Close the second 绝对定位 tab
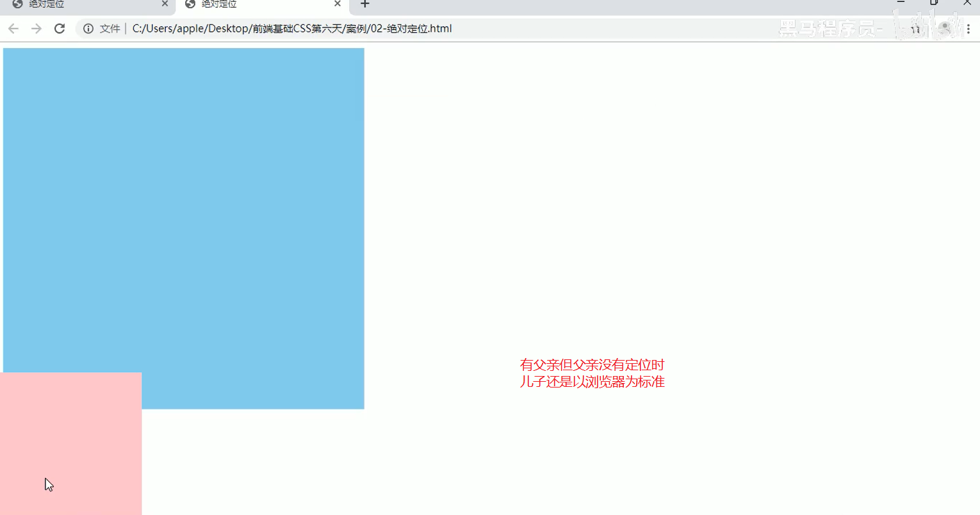This screenshot has width=980, height=515. [x=337, y=4]
